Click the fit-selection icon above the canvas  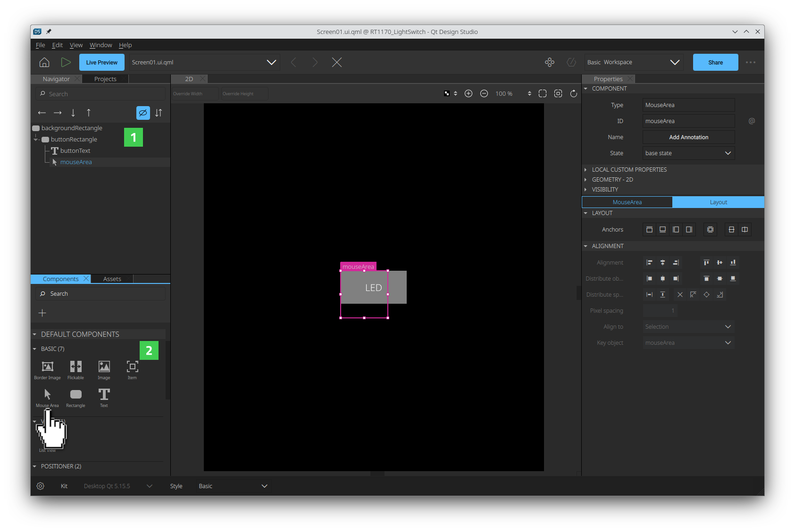(x=558, y=93)
